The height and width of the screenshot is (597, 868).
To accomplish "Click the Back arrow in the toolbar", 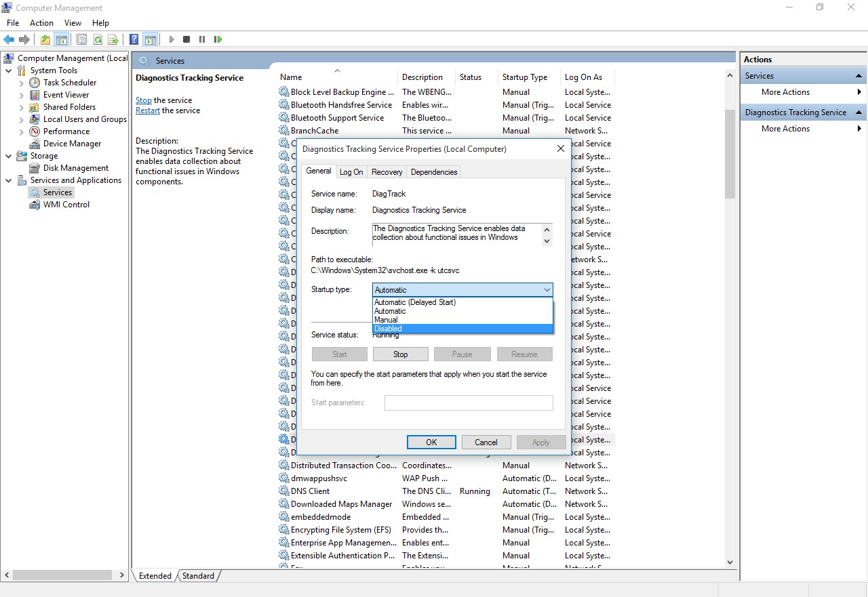I will 9,39.
